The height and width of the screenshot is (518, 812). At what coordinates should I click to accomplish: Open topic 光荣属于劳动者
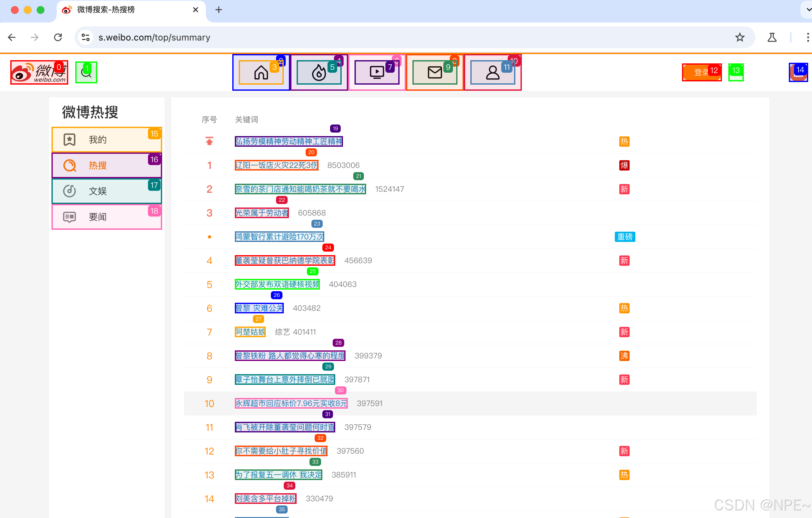[x=262, y=213]
